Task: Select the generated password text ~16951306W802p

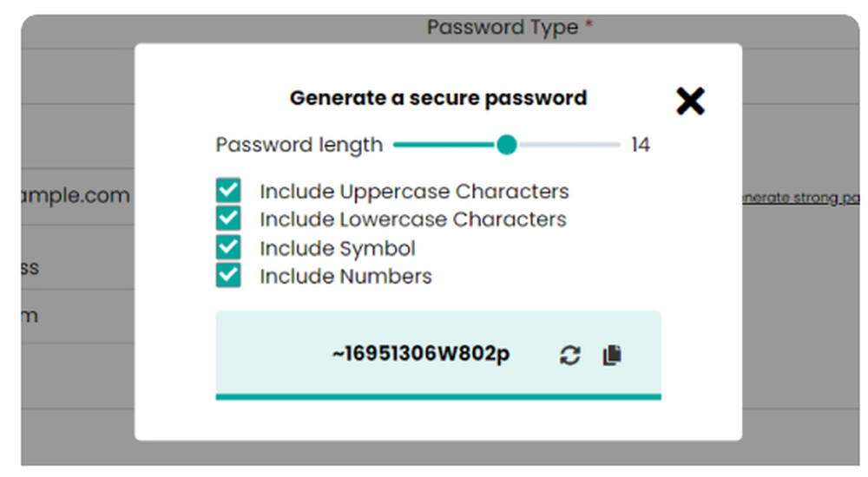Action: point(420,354)
